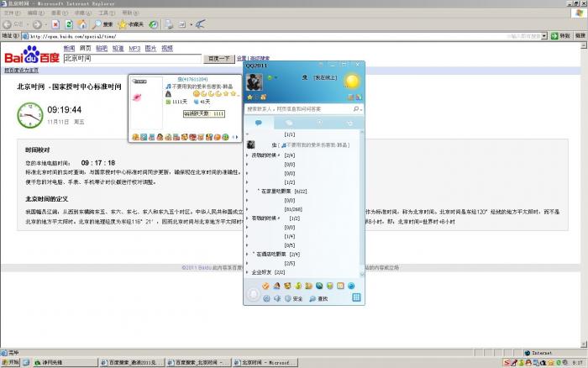The image size is (588, 368).
Task: Open the 查看(V) menu in IE
Action: (59, 13)
